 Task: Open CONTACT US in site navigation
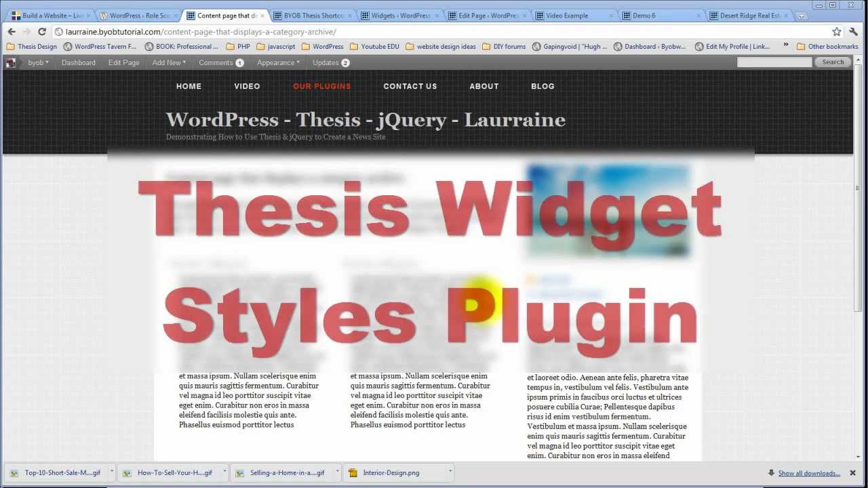[x=410, y=86]
